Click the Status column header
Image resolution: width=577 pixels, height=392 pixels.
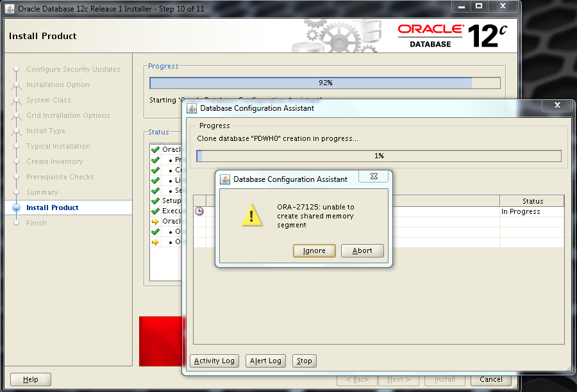coord(532,201)
